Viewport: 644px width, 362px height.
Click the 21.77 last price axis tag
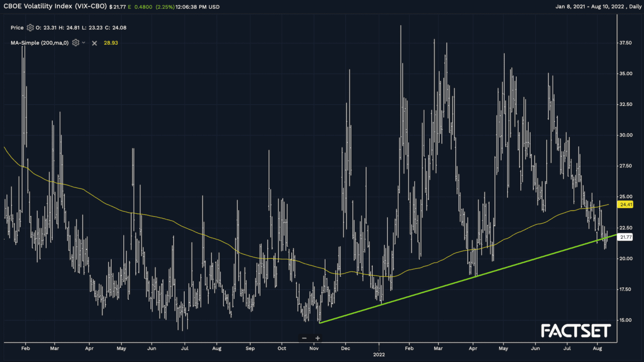[626, 237]
